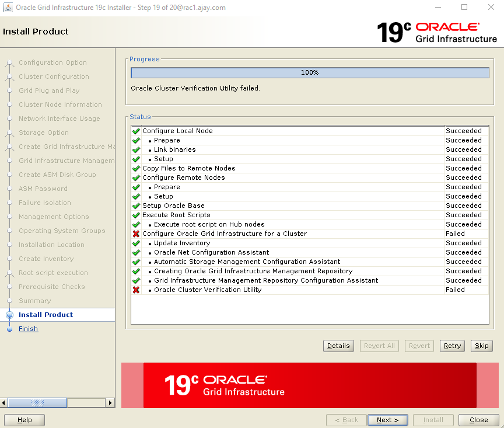The height and width of the screenshot is (428, 504).
Task: Open Help for the installer
Action: [x=24, y=420]
